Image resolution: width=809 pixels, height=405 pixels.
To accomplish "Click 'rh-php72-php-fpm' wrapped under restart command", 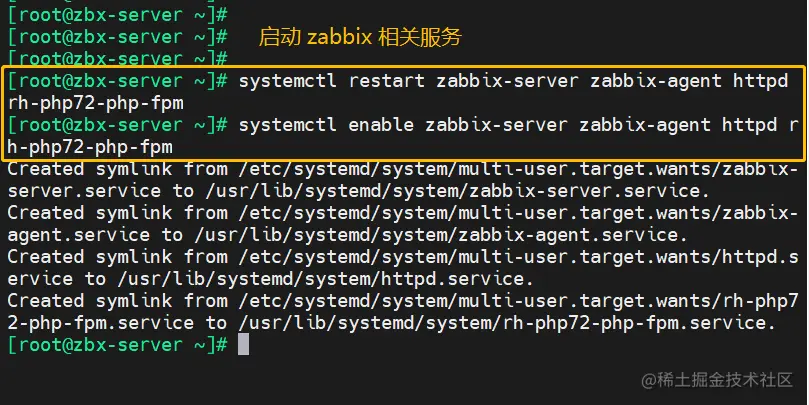I will tap(95, 103).
